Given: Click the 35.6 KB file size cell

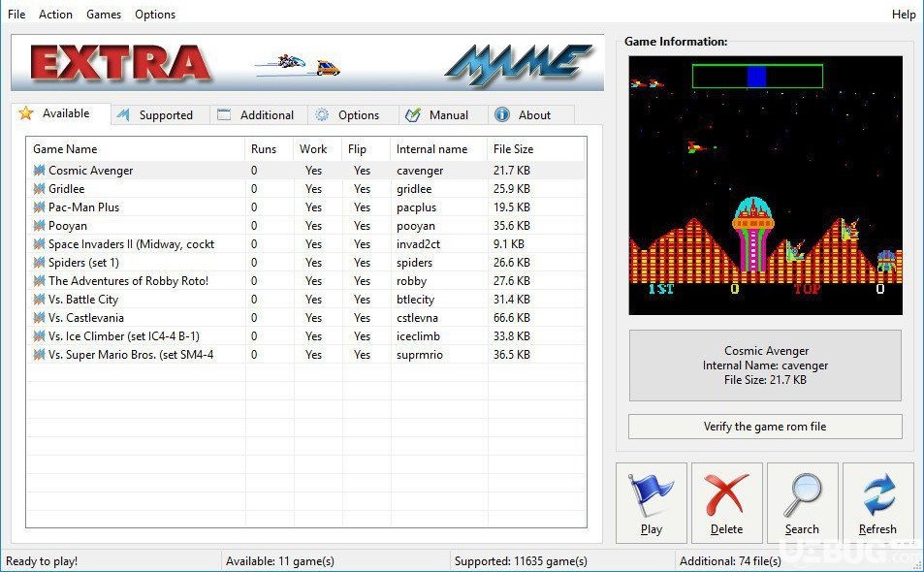Looking at the screenshot, I should pyautogui.click(x=512, y=226).
